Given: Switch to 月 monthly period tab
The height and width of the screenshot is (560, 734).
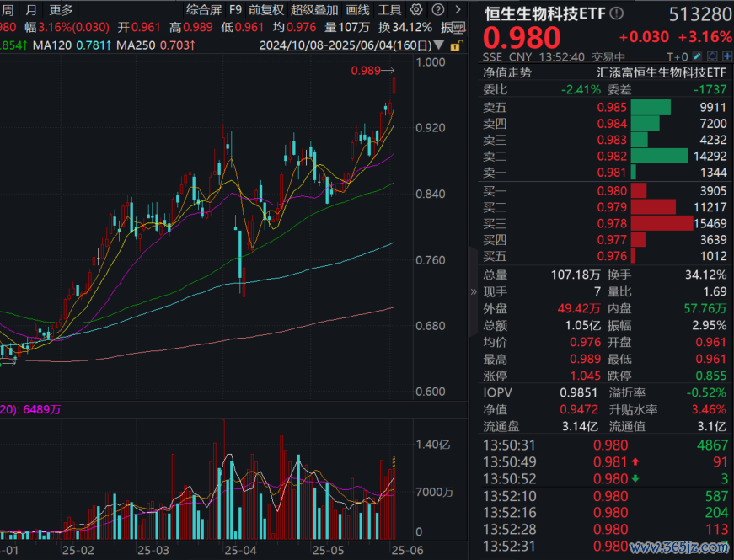Looking at the screenshot, I should pos(31,10).
